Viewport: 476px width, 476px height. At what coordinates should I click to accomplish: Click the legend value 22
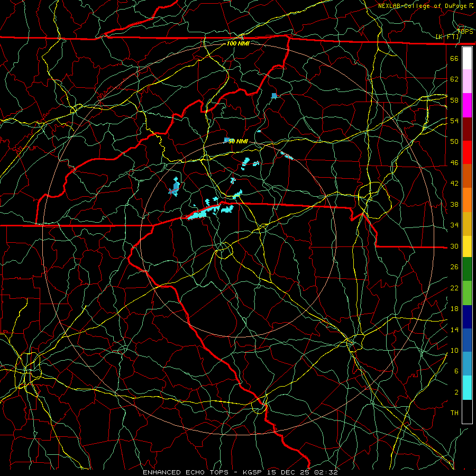[x=454, y=288]
